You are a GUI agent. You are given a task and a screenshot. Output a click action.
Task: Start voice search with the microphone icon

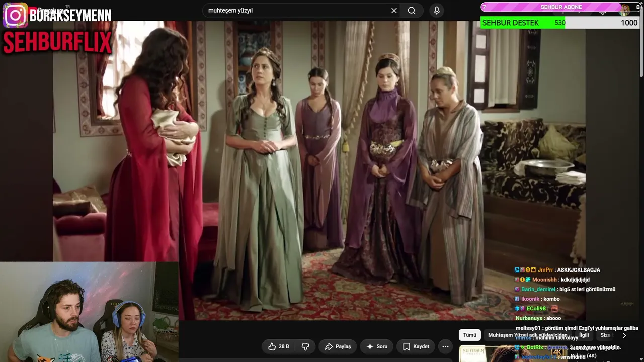tap(437, 11)
